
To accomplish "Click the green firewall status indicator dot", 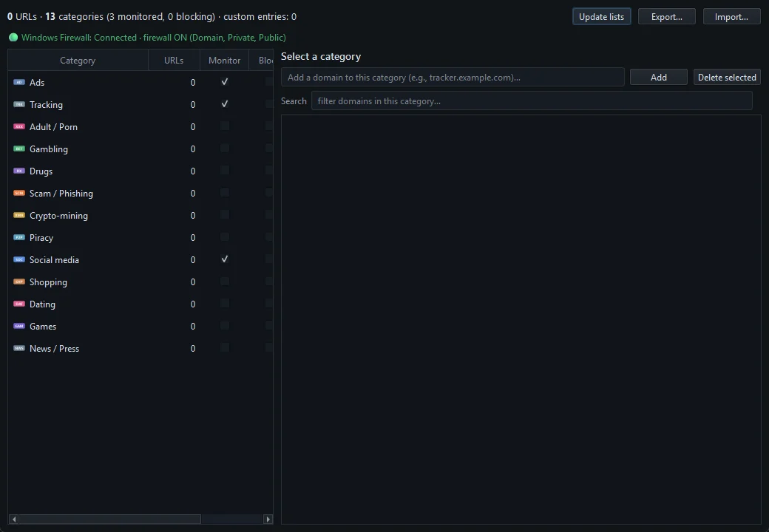I will (13, 37).
